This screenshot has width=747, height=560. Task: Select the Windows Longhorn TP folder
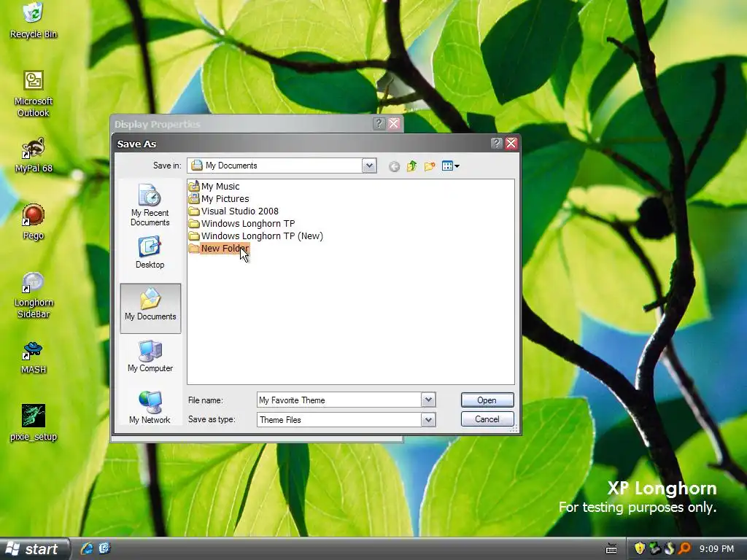[241, 223]
